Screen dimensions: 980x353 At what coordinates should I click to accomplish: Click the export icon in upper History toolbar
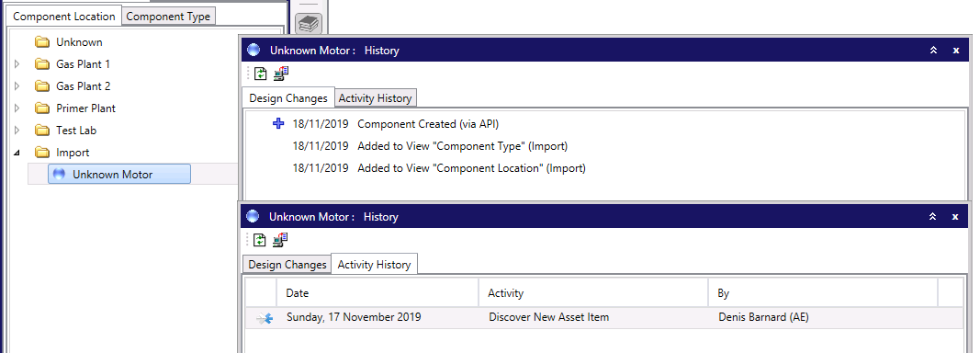pos(281,74)
